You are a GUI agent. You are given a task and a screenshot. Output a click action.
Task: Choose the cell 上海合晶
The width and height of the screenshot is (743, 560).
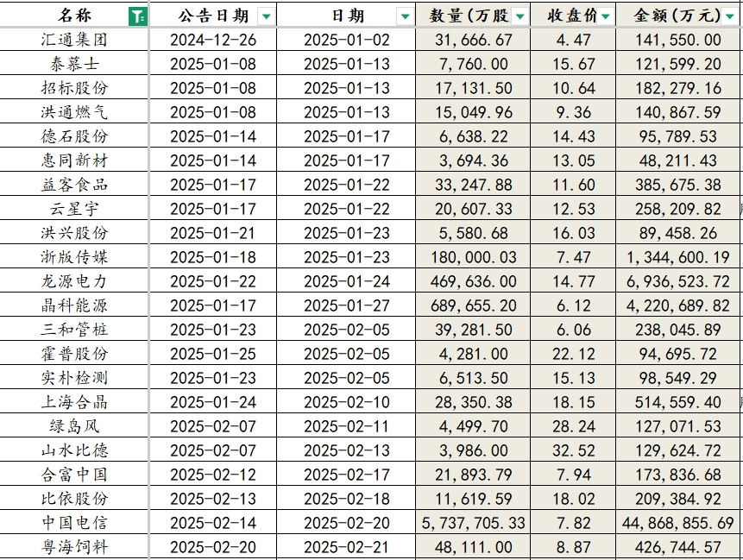pyautogui.click(x=74, y=402)
